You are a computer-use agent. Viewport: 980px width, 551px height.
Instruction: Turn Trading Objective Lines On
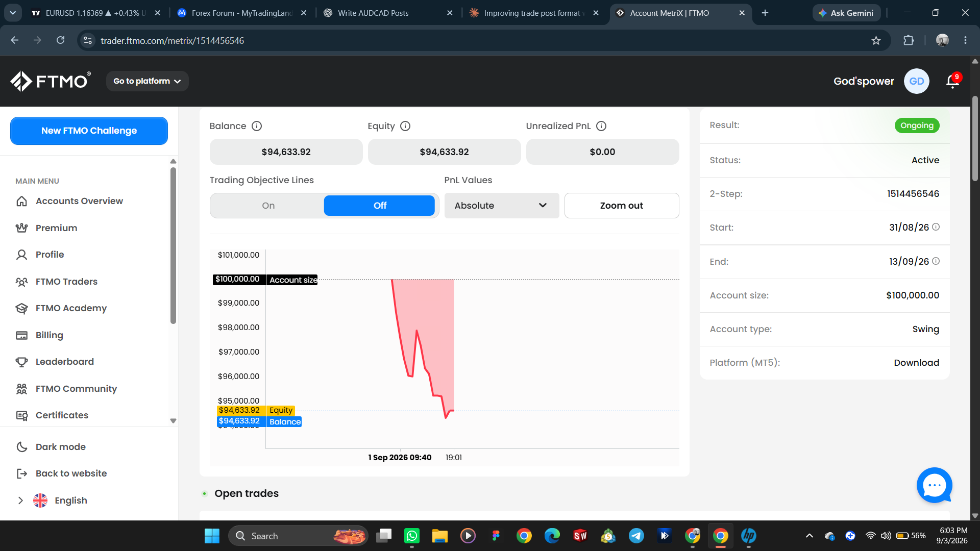pos(268,206)
